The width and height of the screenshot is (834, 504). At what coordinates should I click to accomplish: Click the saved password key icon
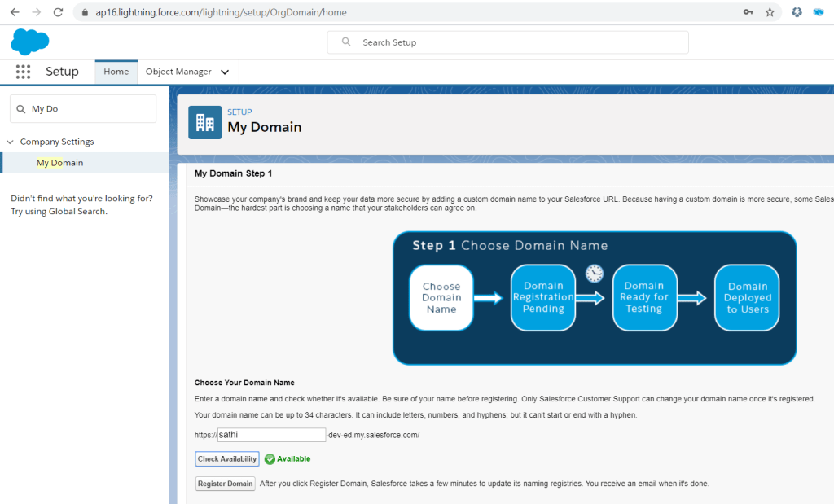click(x=748, y=12)
